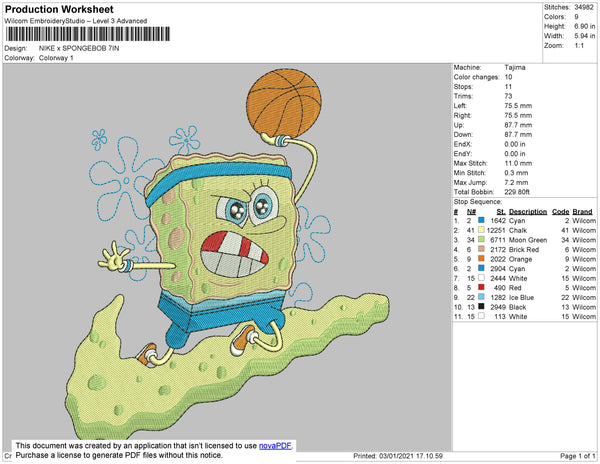Select the Trims value 73
The image size is (600, 464).
coord(508,96)
